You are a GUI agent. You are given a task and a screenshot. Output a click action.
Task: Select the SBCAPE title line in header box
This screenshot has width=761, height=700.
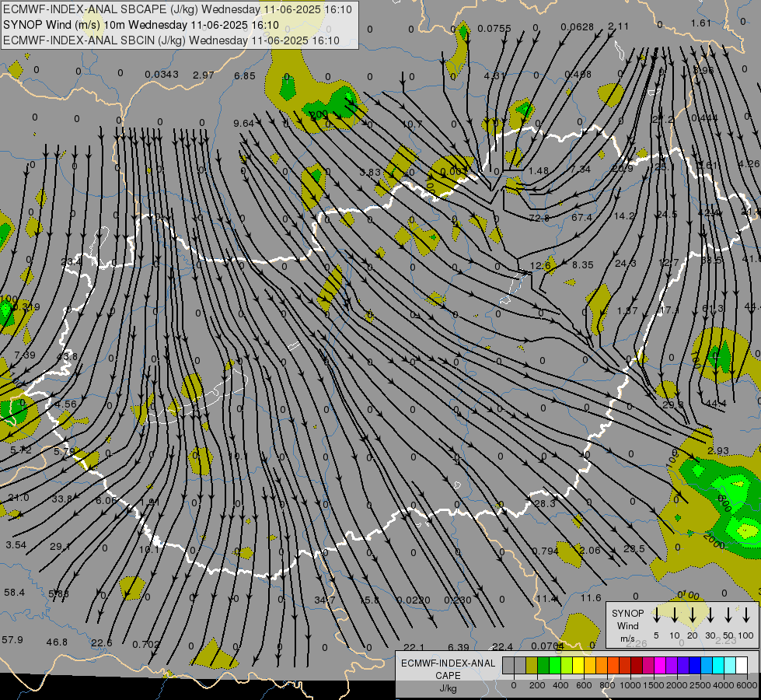pyautogui.click(x=178, y=9)
